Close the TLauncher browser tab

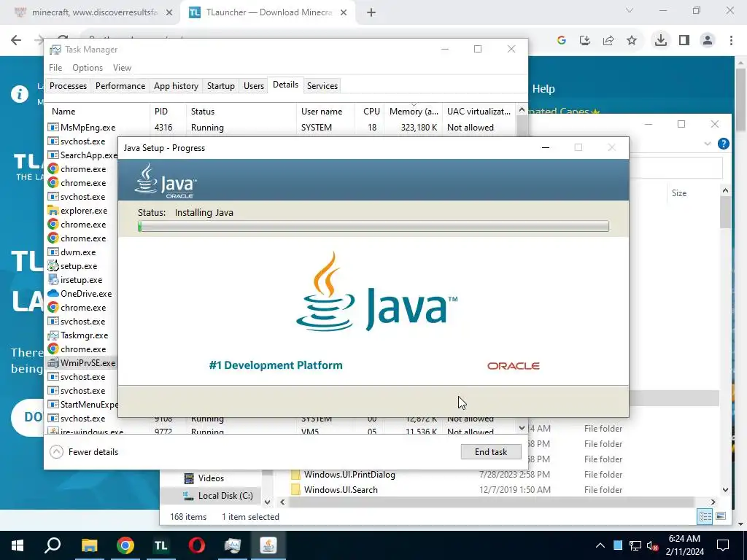tap(344, 12)
